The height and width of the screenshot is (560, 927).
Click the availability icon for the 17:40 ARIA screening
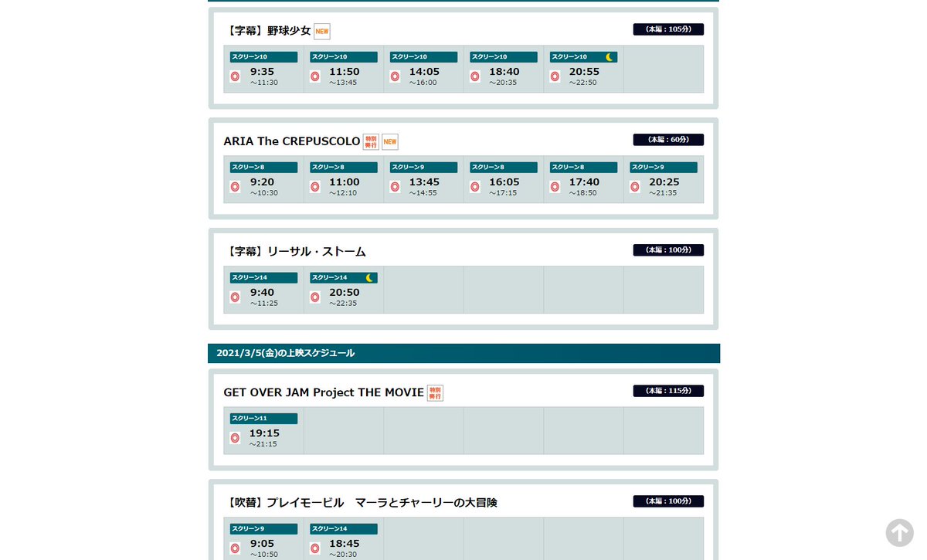[x=555, y=187]
